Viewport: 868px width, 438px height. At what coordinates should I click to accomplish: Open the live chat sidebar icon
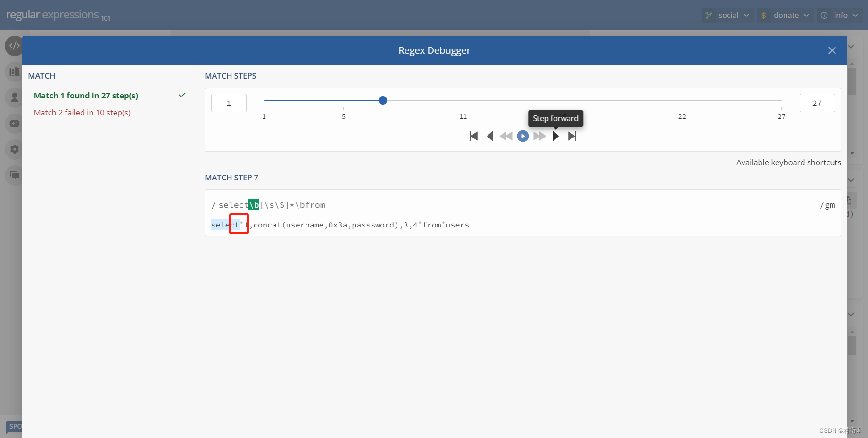coord(15,175)
